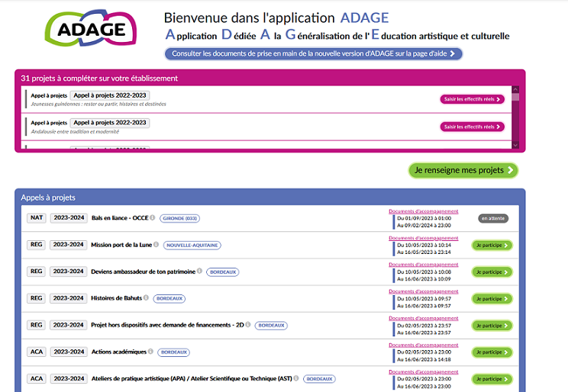Click BORDEAUX tag on Ateliers de pratique artistique row
This screenshot has height=392, width=568.
click(319, 379)
